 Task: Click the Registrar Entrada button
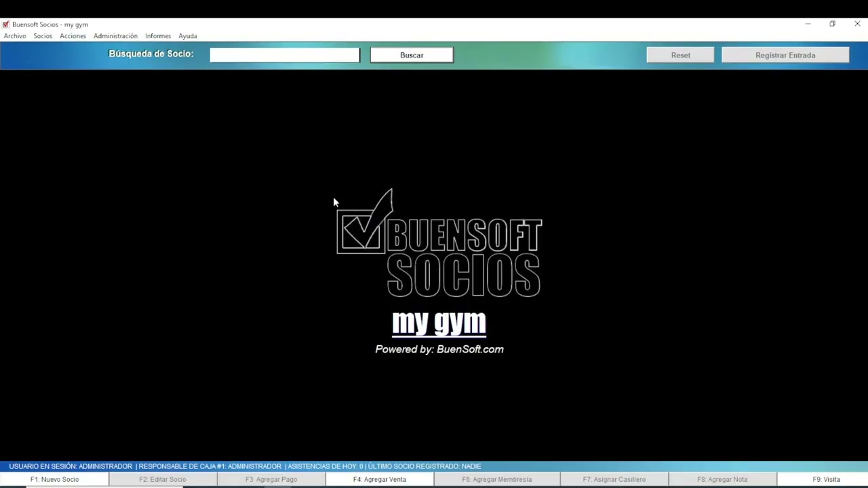coord(785,55)
